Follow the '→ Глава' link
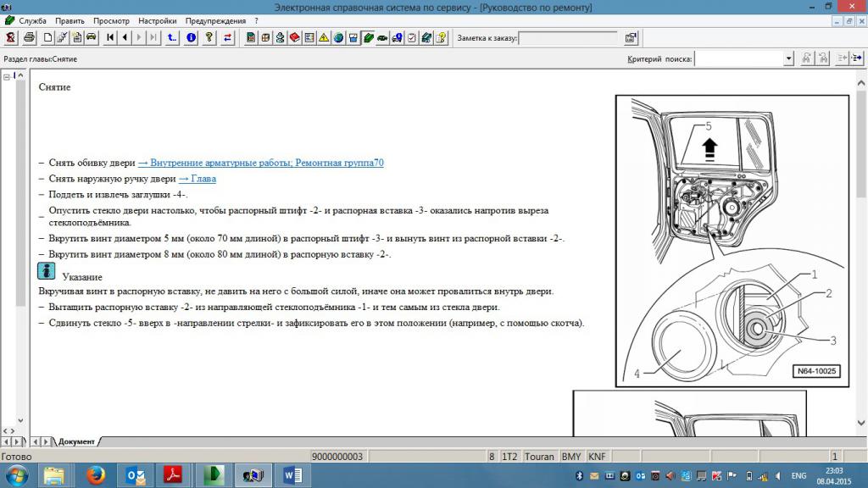 (x=198, y=179)
